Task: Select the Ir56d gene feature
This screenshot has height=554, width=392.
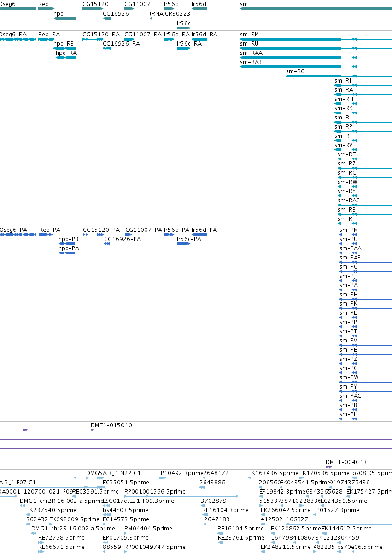Action: (199, 9)
